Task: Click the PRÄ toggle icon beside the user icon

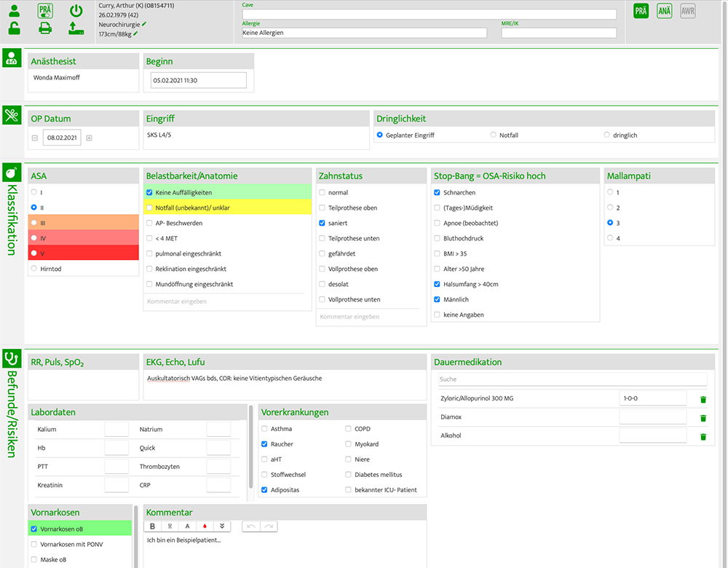Action: pyautogui.click(x=45, y=11)
